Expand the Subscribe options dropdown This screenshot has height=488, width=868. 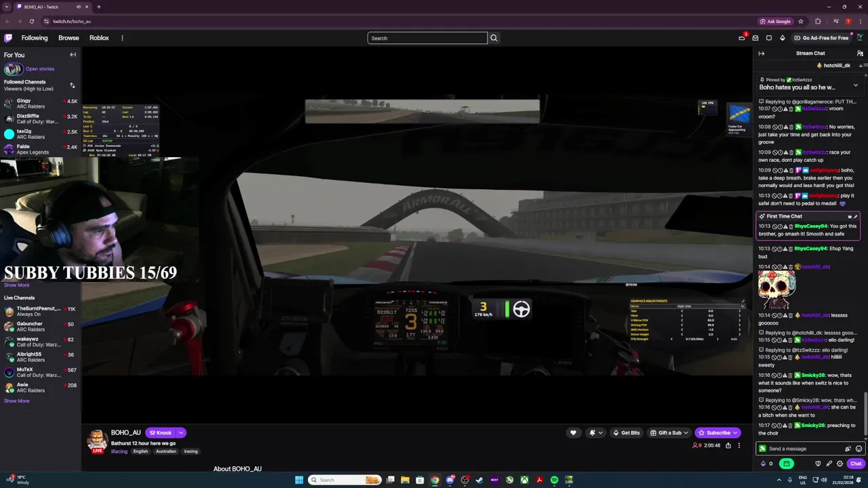coord(734,432)
